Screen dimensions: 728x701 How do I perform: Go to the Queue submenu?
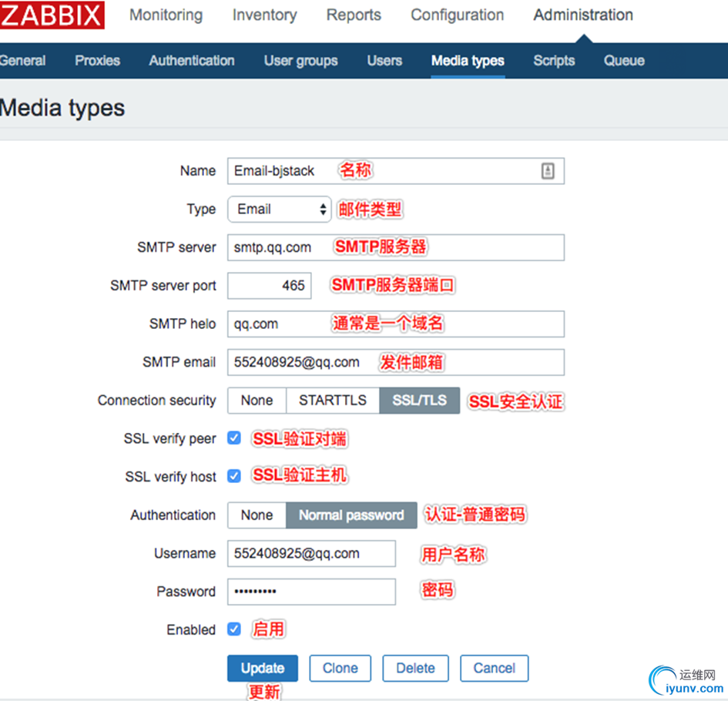tap(624, 60)
